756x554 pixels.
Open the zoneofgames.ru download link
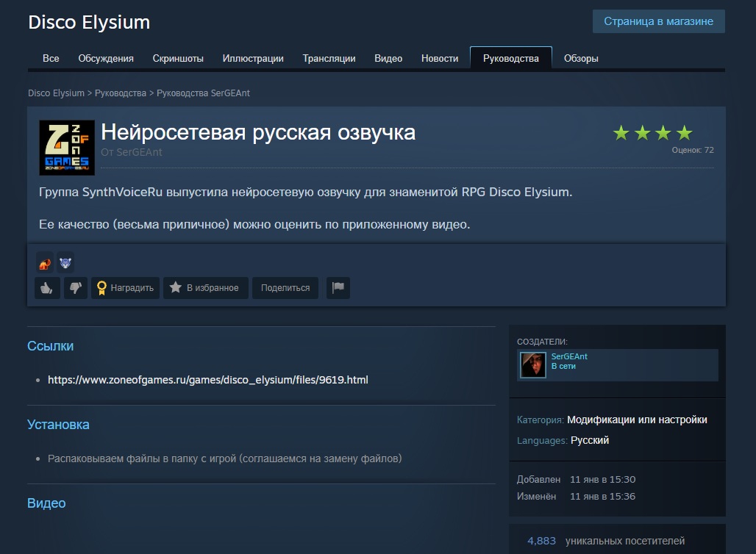click(x=208, y=380)
